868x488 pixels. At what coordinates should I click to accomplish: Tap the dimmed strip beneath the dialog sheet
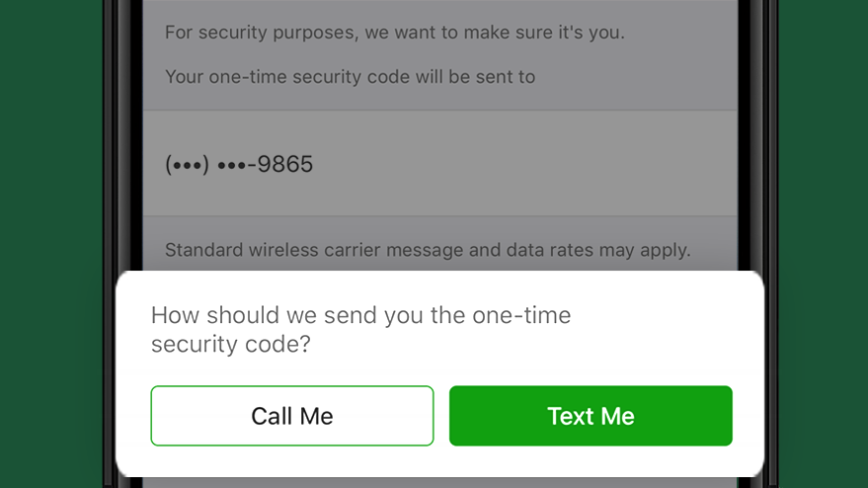click(x=440, y=483)
